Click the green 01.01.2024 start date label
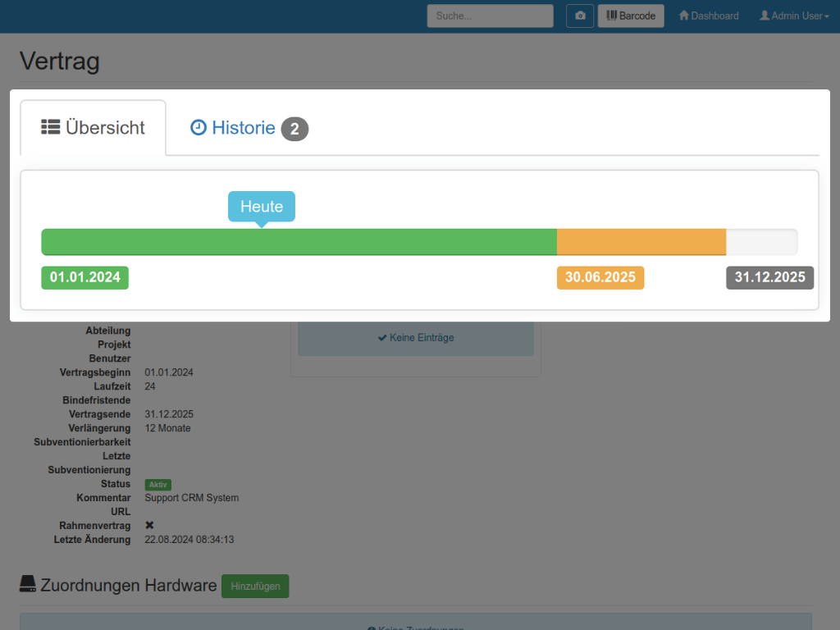840x630 pixels. pos(85,277)
